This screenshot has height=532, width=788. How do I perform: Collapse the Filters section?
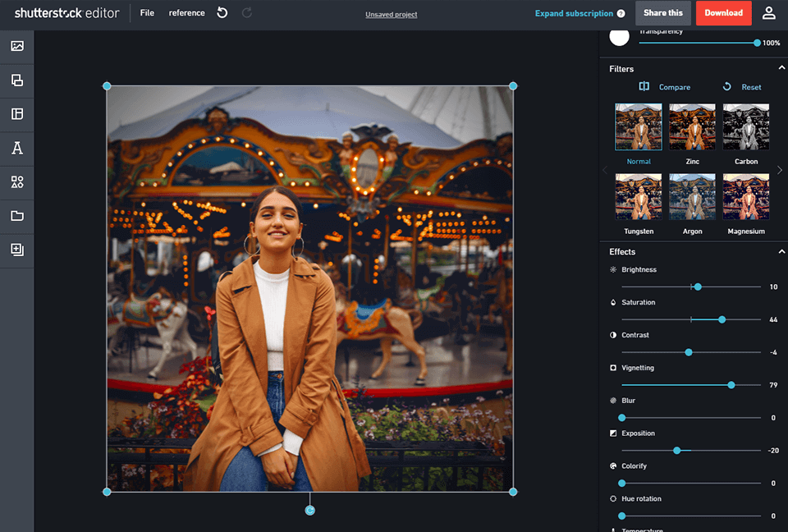(781, 69)
